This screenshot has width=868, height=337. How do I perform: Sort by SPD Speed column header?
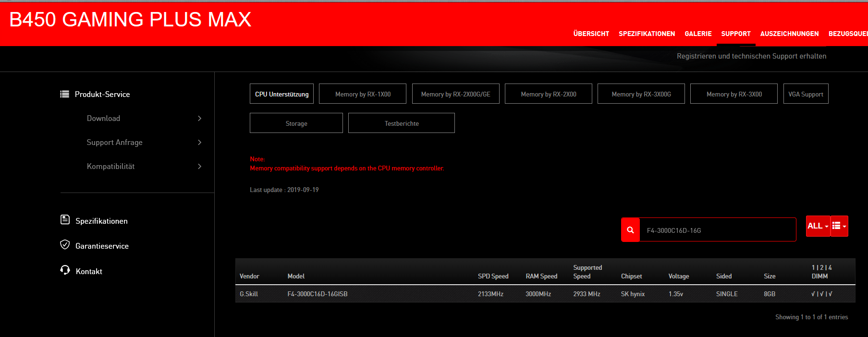[x=493, y=276]
